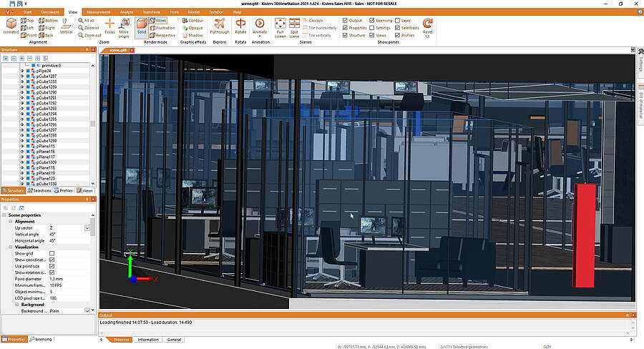644x349 pixels.
Task: Click the Vertical alignment tool
Action: click(66, 26)
